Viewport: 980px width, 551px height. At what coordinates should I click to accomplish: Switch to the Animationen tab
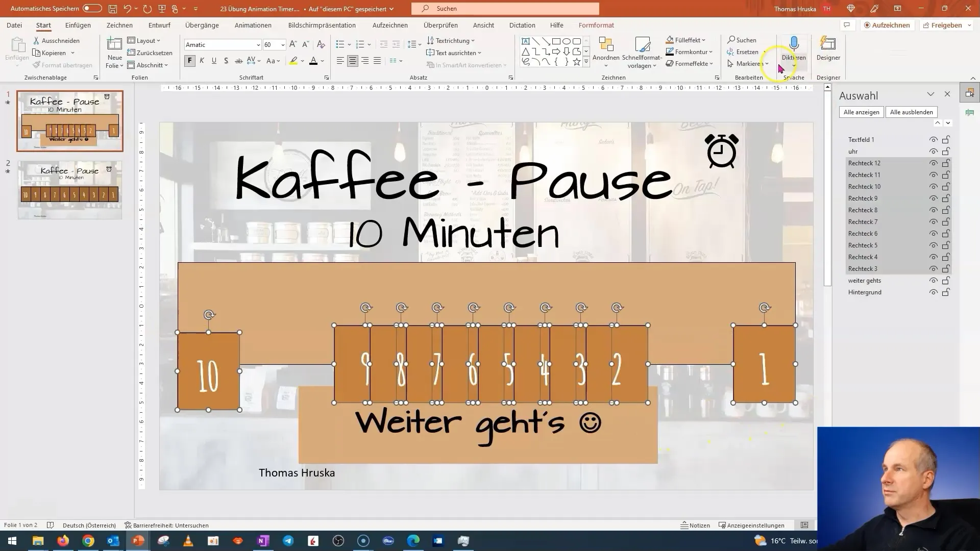253,25
